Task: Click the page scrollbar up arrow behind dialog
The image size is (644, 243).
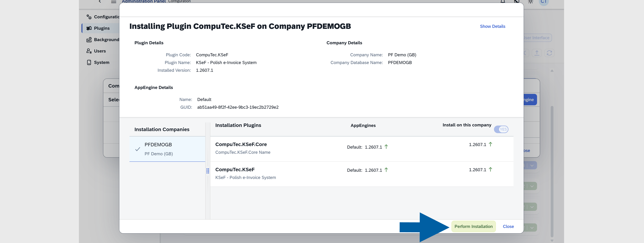Action: (552, 71)
